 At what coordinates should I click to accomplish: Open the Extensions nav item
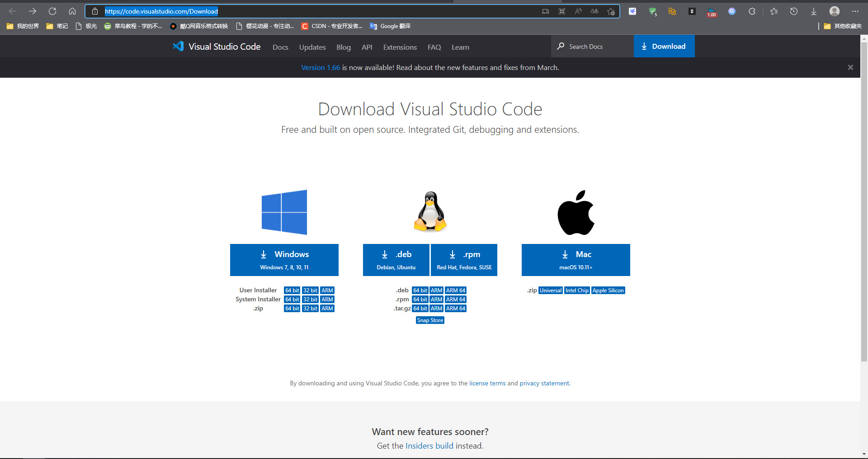coord(400,47)
